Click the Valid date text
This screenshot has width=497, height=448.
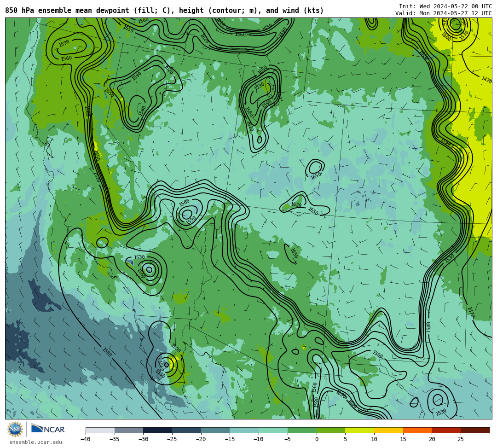(x=444, y=13)
